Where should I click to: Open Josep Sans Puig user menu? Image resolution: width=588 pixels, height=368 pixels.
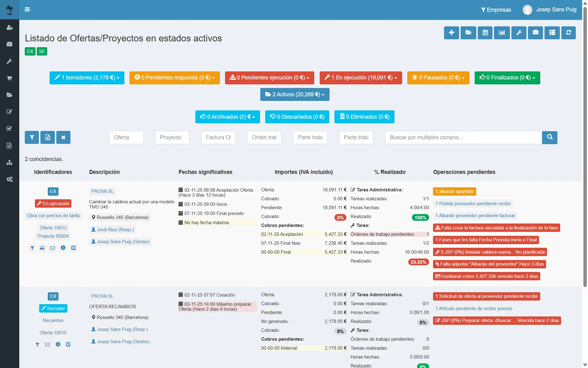tap(550, 10)
